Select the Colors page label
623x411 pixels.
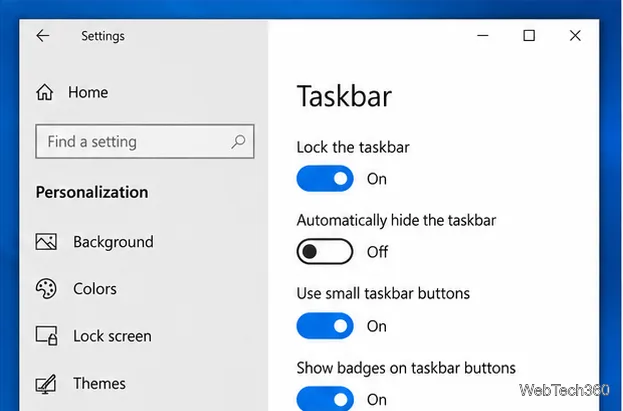pos(95,289)
